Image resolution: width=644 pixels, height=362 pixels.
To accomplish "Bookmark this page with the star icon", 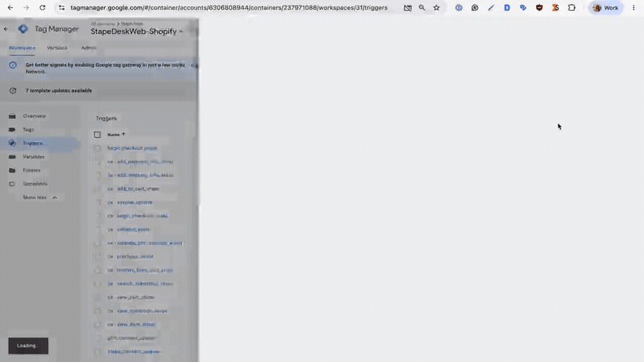I will pos(436,8).
